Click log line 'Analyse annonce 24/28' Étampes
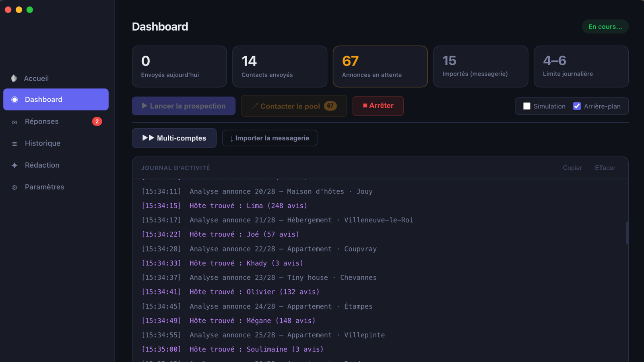This screenshot has height=362, width=644. click(257, 306)
